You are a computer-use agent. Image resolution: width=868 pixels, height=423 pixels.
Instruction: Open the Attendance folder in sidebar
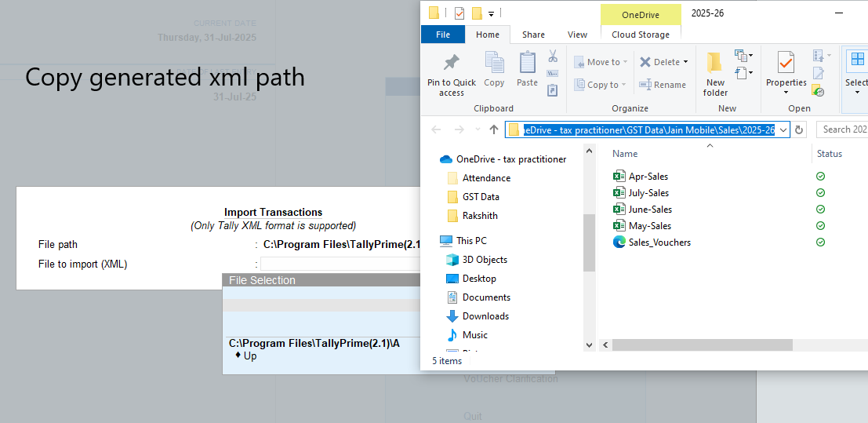click(479, 178)
